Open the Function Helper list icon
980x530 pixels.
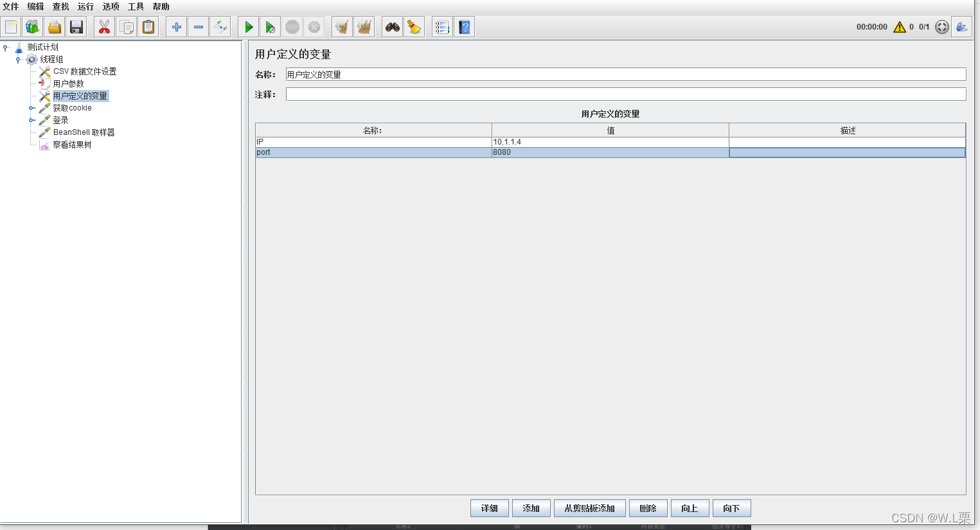pos(442,27)
